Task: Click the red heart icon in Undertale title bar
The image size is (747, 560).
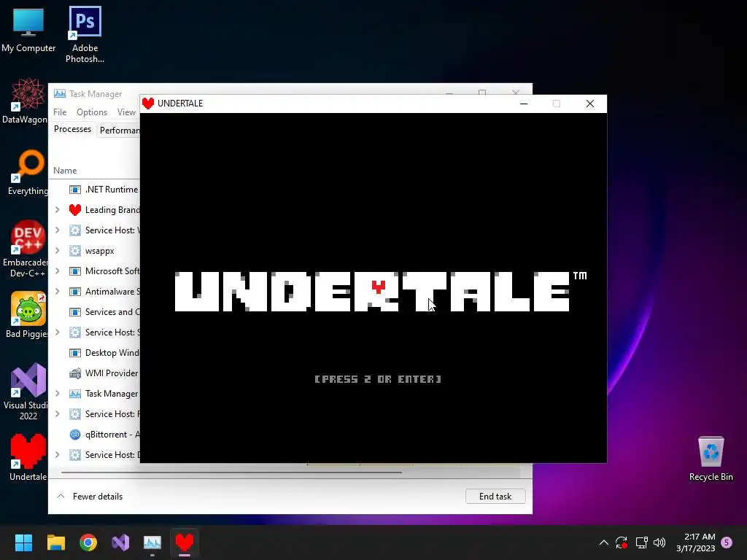Action: (148, 104)
